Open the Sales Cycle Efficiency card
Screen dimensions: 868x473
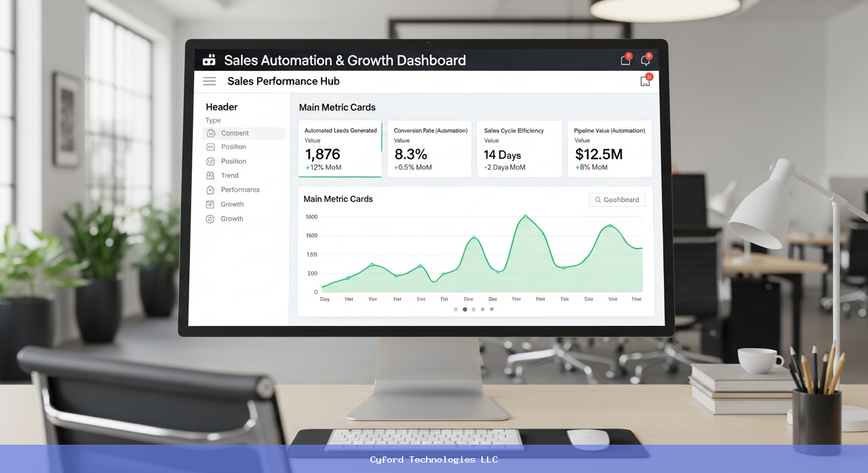point(520,149)
